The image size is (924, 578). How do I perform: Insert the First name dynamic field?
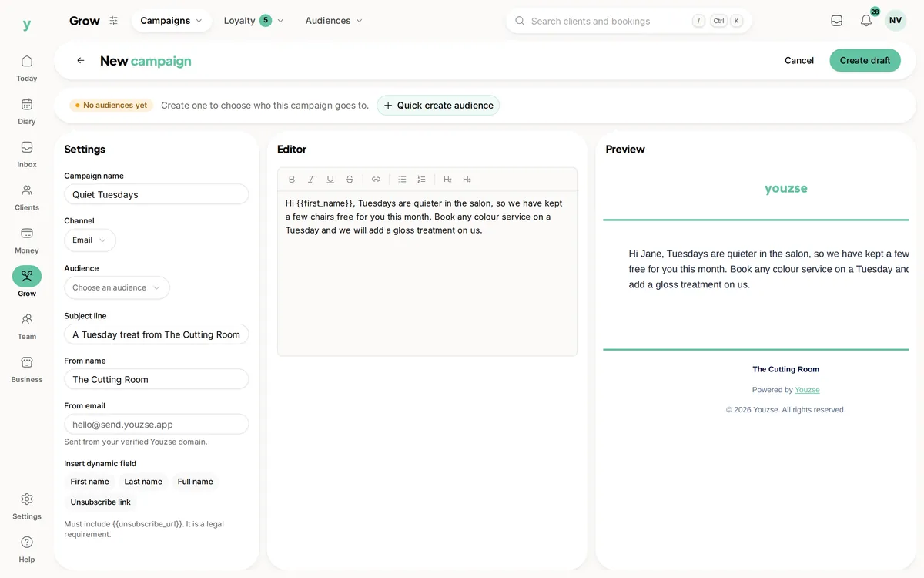[90, 482]
